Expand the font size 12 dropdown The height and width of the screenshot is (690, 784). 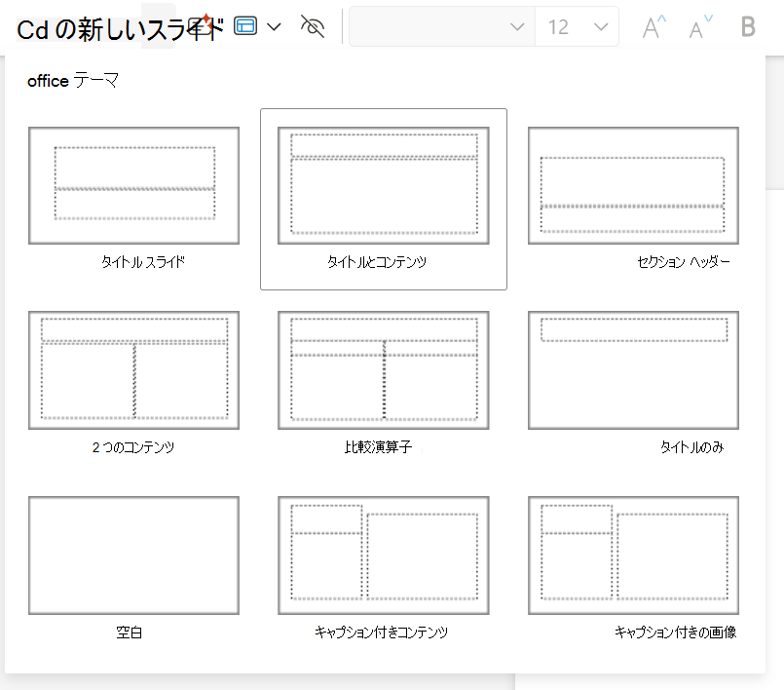601,26
